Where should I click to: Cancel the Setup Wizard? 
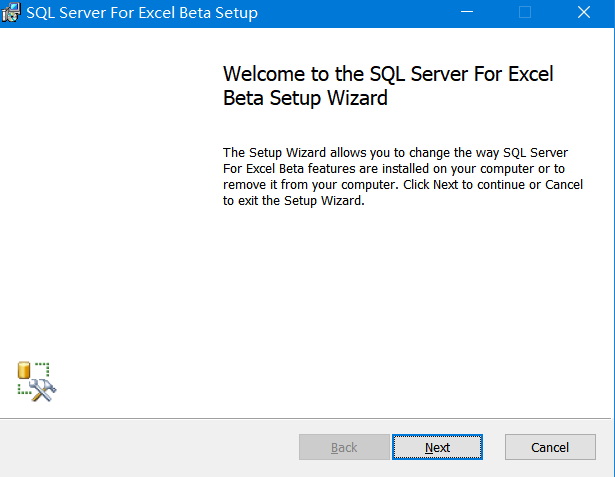point(550,447)
